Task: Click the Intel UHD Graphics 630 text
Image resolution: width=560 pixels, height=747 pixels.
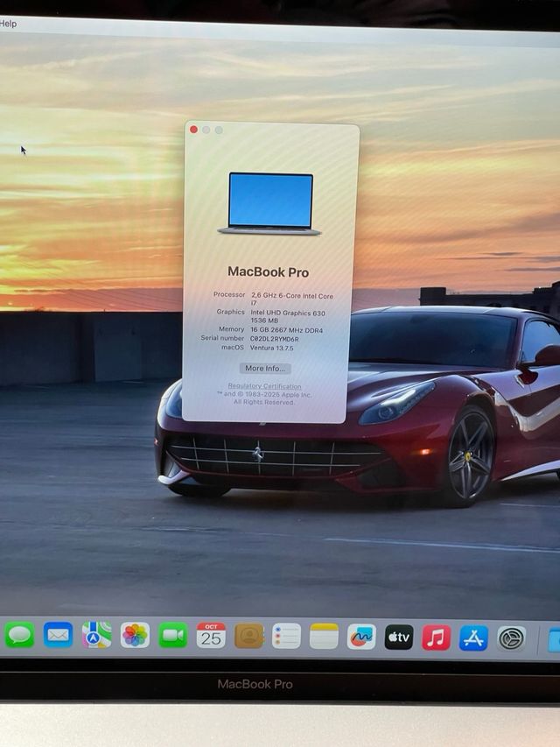Action: pyautogui.click(x=288, y=313)
